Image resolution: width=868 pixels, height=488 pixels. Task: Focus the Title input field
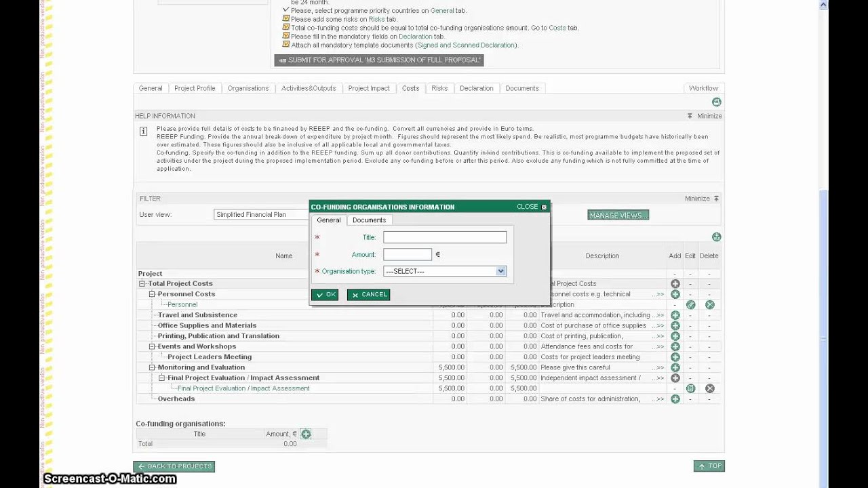tap(445, 237)
